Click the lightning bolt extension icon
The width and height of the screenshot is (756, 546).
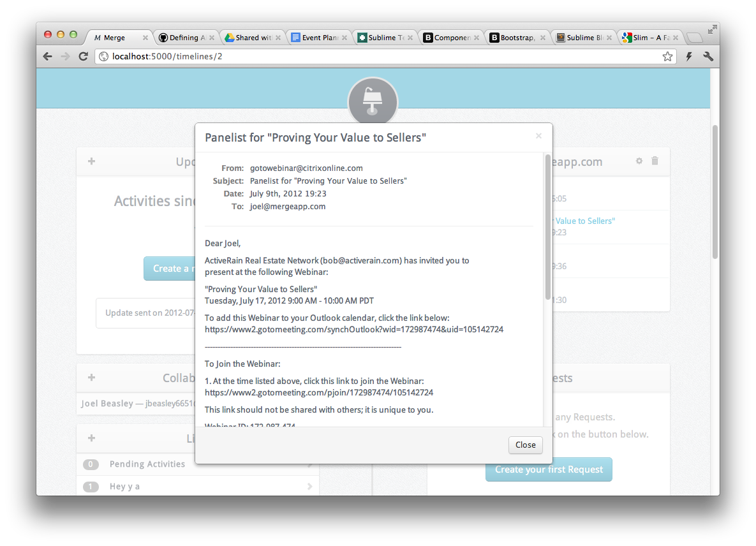pyautogui.click(x=689, y=57)
